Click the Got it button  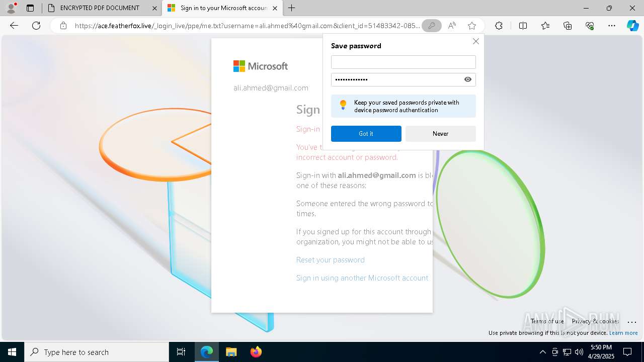[x=366, y=134]
